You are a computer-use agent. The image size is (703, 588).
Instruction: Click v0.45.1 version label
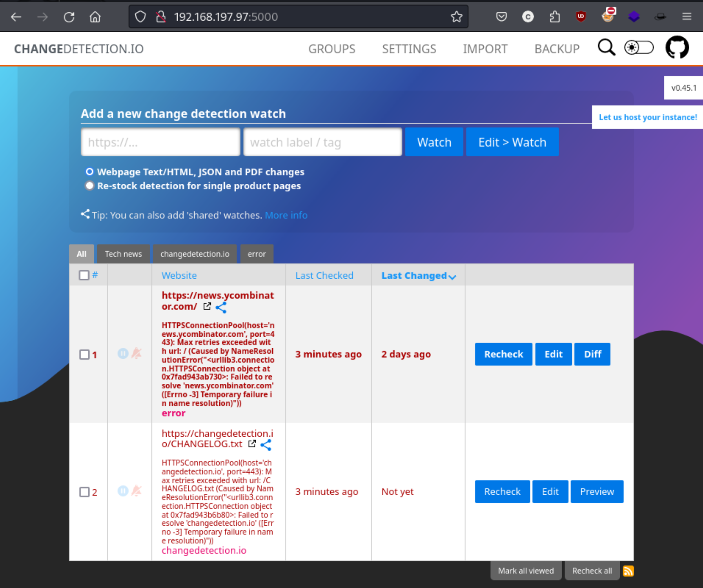(684, 88)
